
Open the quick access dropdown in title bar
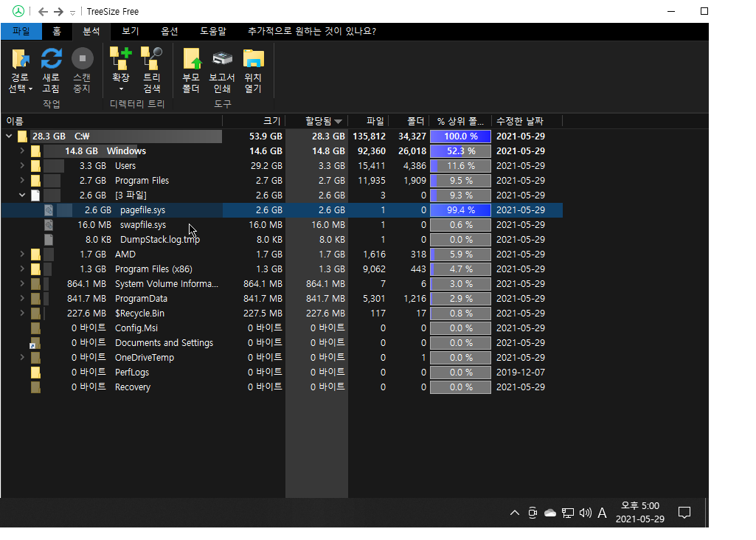pyautogui.click(x=72, y=13)
